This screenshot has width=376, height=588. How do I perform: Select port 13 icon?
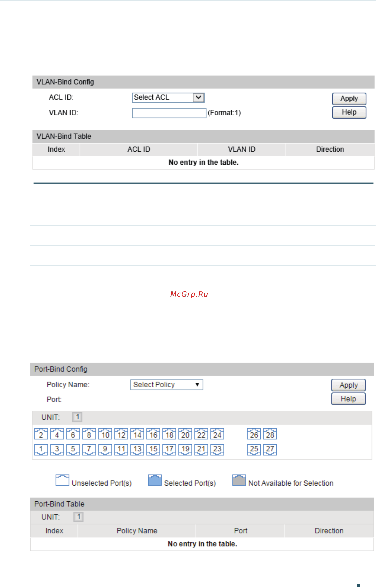tap(137, 450)
